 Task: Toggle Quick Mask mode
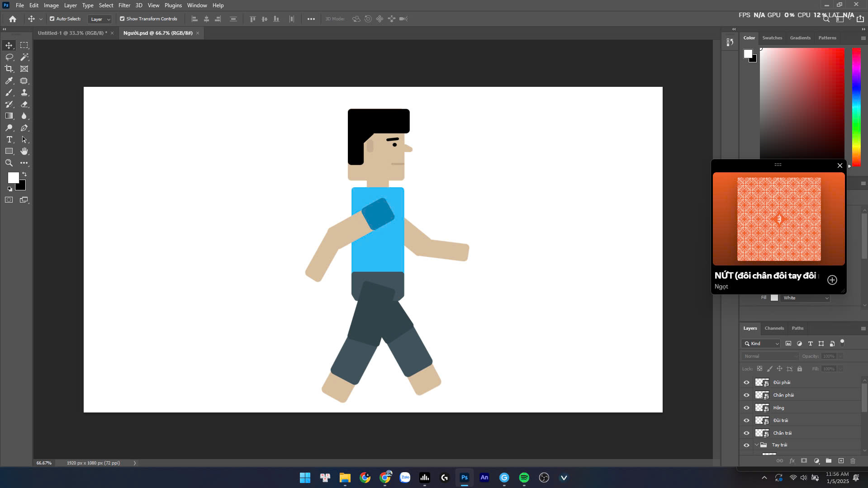9,199
